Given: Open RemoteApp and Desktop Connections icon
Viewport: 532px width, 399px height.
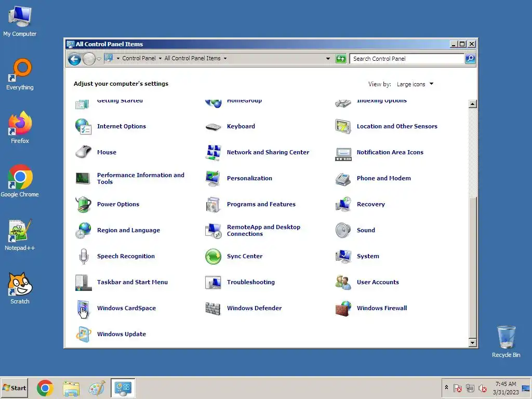Looking at the screenshot, I should click(213, 231).
